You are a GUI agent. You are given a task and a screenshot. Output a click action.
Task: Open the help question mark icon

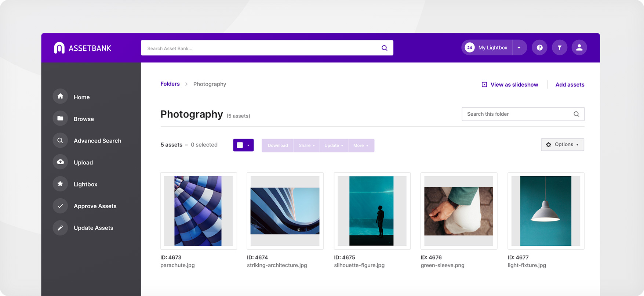[x=539, y=47]
